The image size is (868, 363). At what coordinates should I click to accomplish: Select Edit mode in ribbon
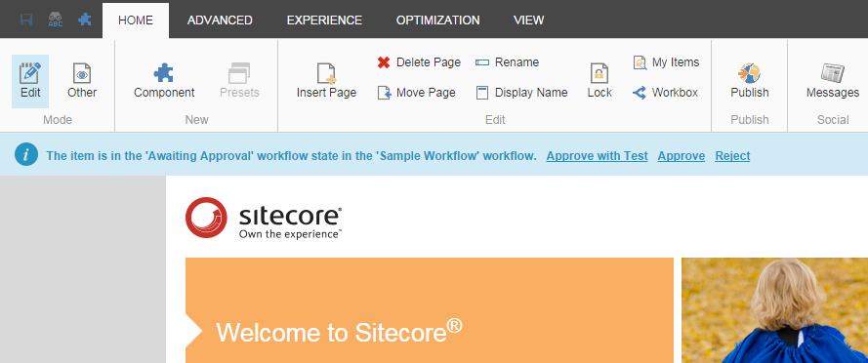pos(30,81)
